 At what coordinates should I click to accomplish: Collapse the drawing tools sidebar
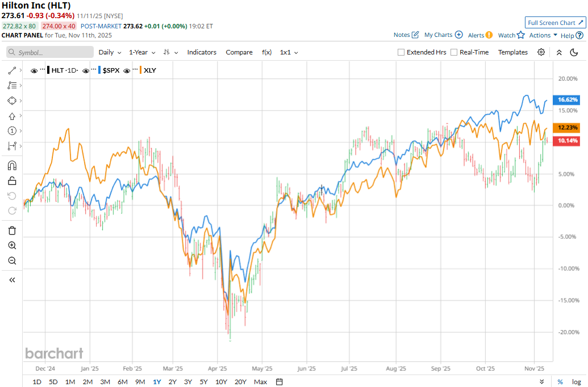click(12, 280)
